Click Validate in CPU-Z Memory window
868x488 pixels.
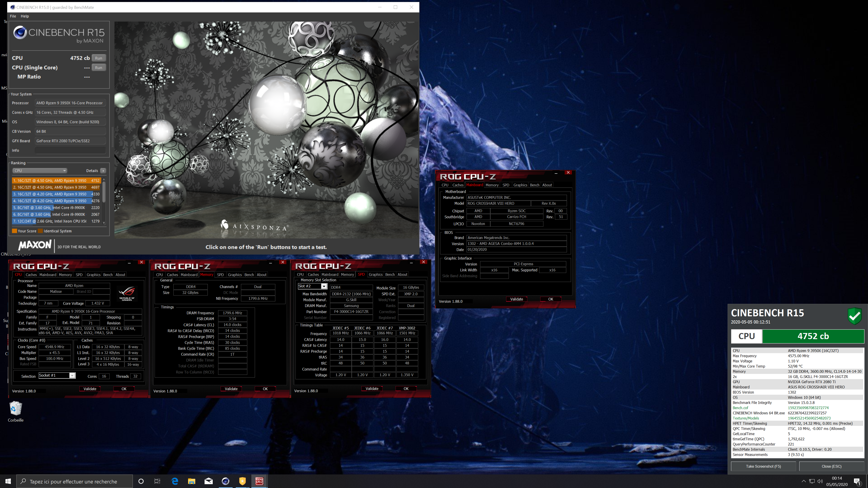(x=231, y=389)
